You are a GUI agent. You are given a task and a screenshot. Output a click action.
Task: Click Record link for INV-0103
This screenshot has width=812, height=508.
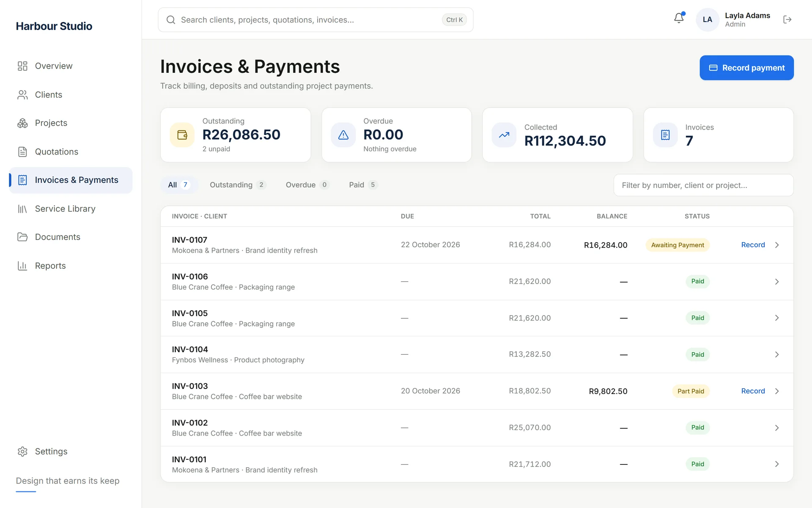pyautogui.click(x=753, y=391)
